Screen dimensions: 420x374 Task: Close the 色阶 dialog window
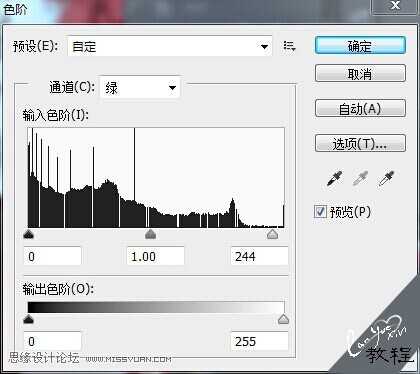[x=395, y=6]
